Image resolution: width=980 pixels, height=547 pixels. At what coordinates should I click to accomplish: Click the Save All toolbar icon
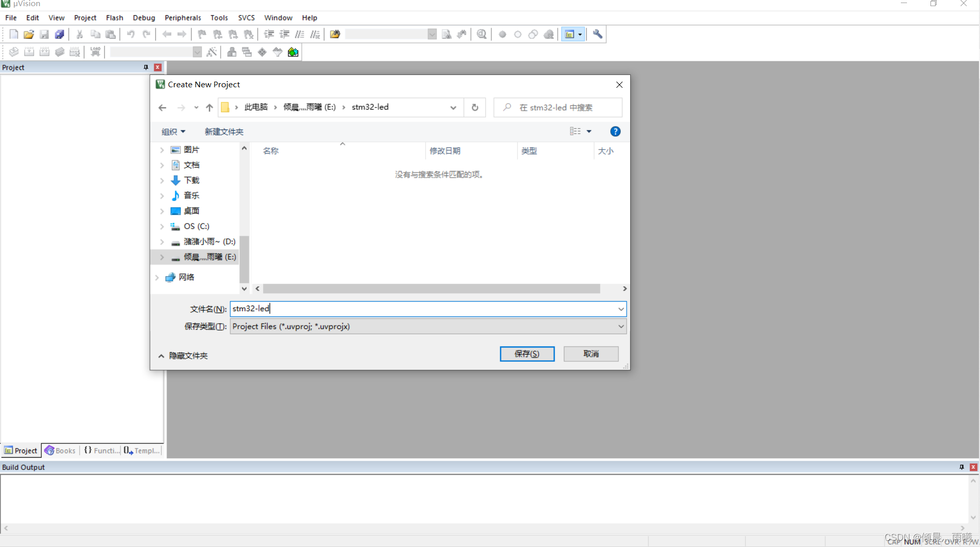(x=60, y=34)
